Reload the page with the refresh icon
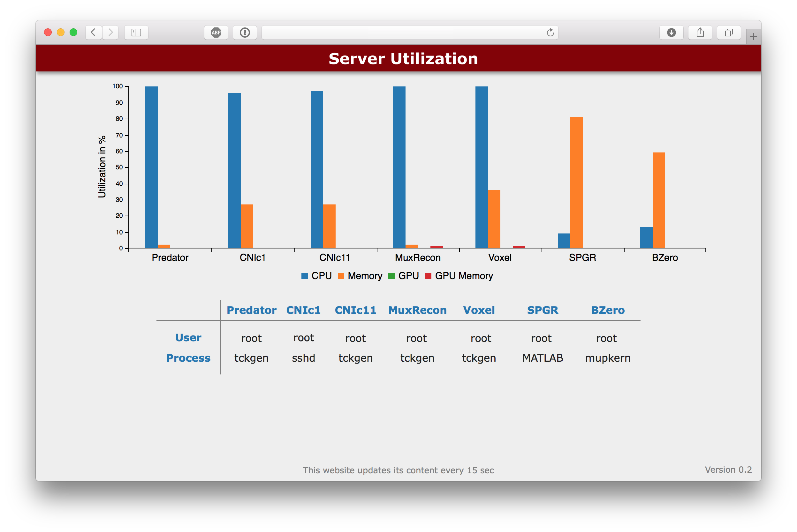 pyautogui.click(x=550, y=33)
